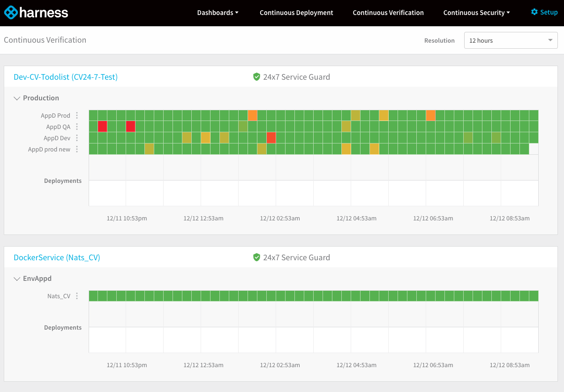Open Setup via the gear icon
Image resolution: width=564 pixels, height=392 pixels.
point(534,12)
